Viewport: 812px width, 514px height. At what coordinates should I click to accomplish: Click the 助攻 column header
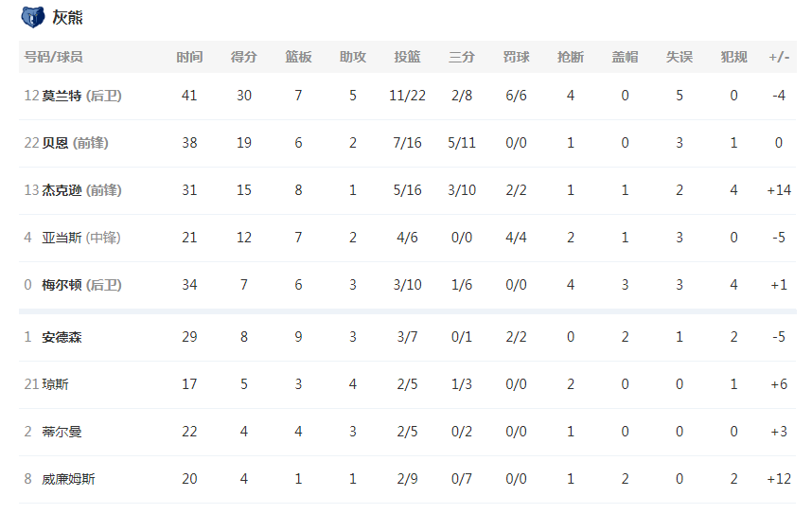(x=353, y=57)
